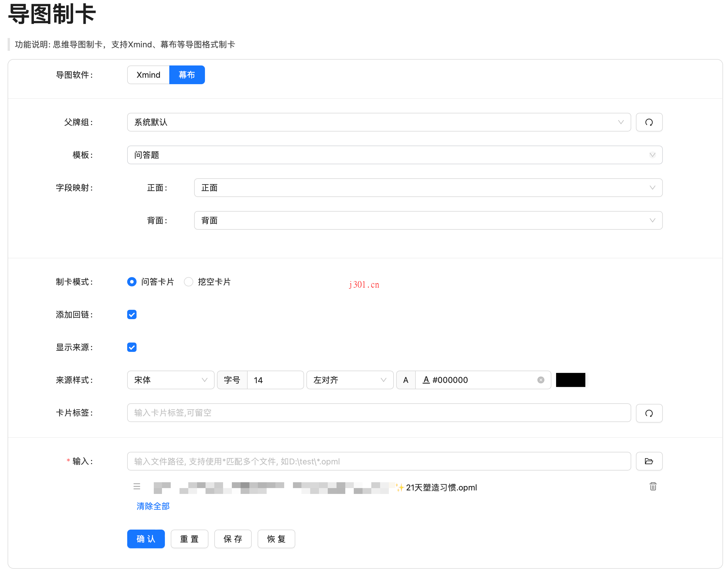Switch to the Xmind tab
The image size is (728, 574).
148,75
